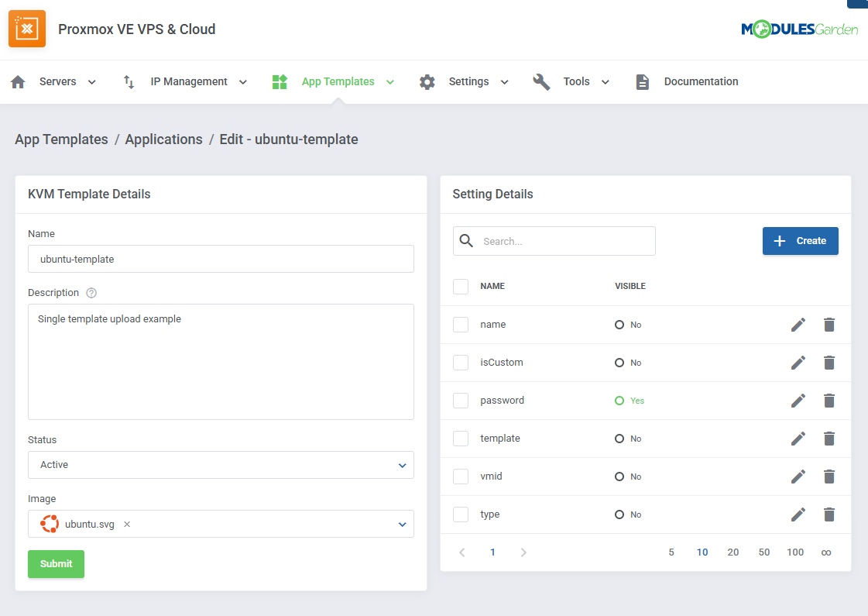Screen dimensions: 868x616
Task: Delete the type setting with trash icon
Action: 829,514
